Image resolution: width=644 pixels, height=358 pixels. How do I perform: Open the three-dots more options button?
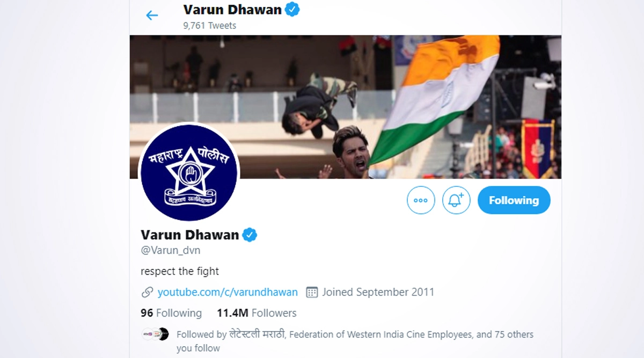click(x=421, y=200)
